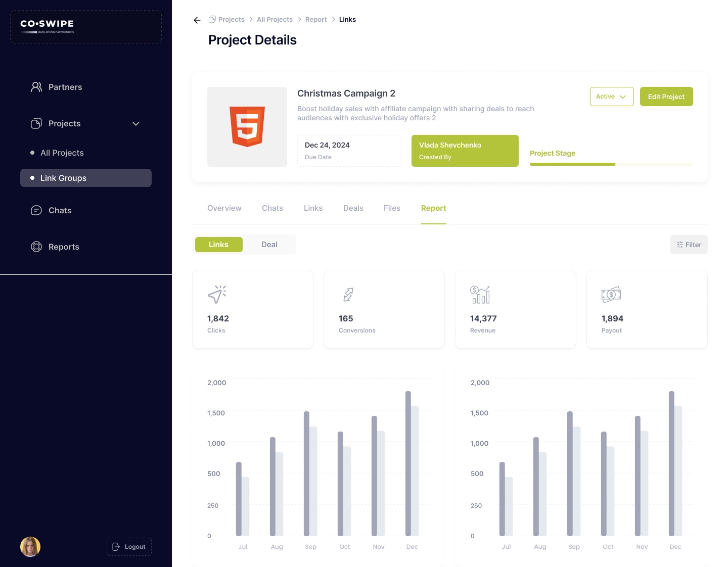The height and width of the screenshot is (567, 728).
Task: Click the HTML5 project thumbnail
Action: (247, 127)
